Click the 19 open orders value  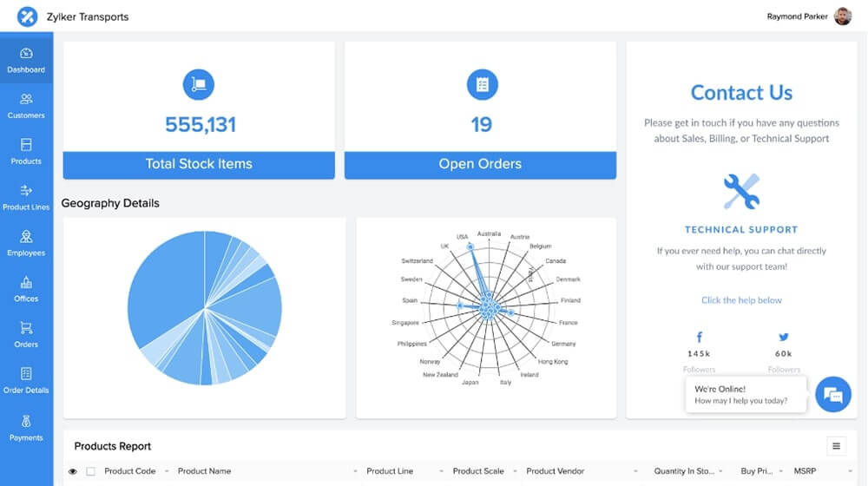481,125
